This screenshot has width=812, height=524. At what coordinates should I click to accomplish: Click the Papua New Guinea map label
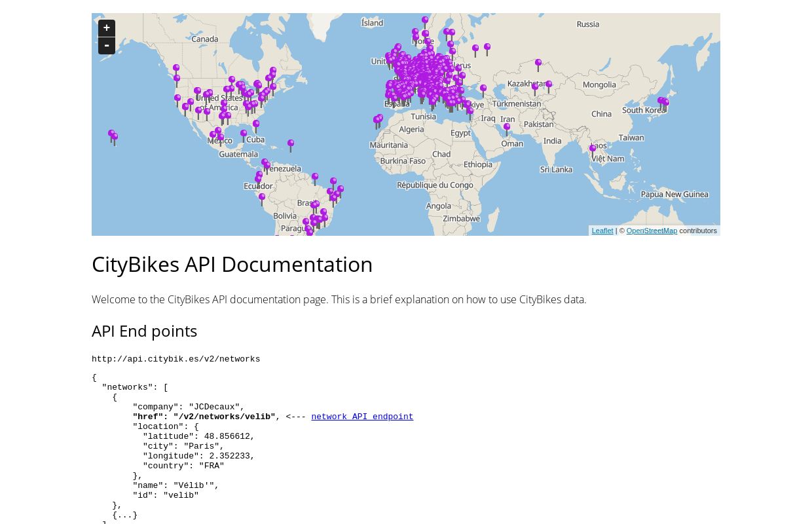pyautogui.click(x=674, y=194)
